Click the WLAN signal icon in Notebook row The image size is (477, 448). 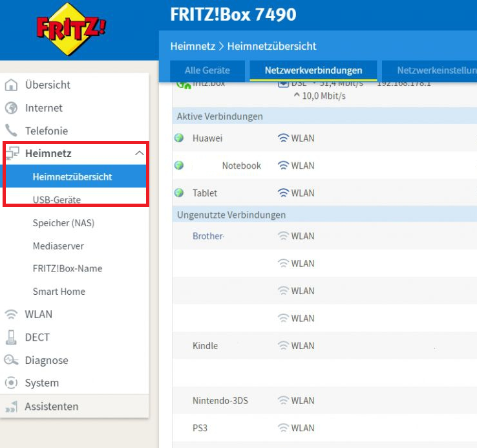coord(283,165)
